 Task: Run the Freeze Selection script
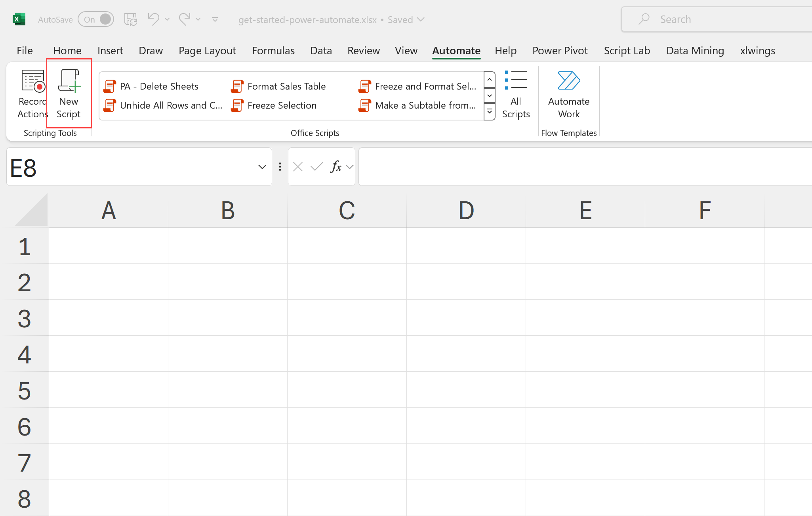click(282, 105)
